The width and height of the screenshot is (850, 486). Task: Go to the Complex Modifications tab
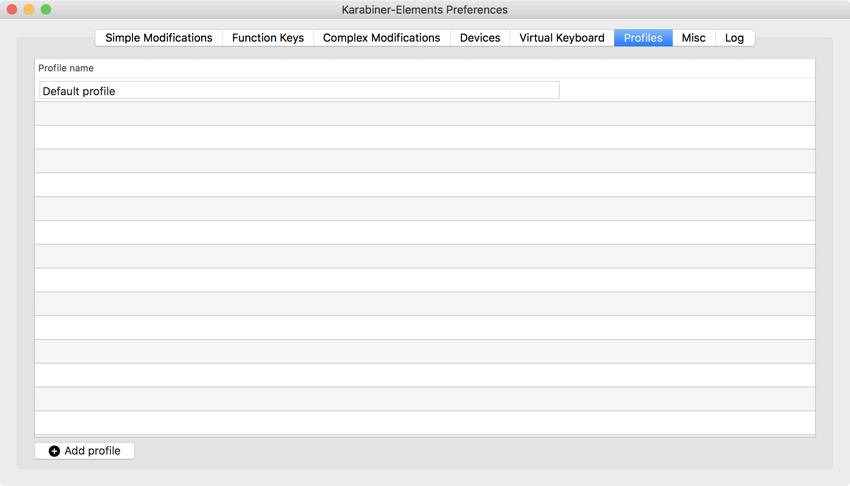click(381, 38)
